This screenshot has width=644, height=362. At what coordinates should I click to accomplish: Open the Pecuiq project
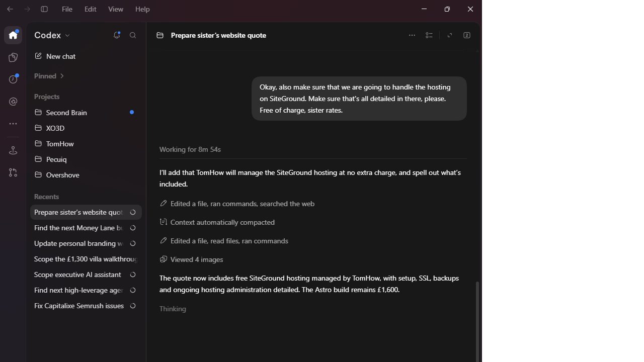86,159
